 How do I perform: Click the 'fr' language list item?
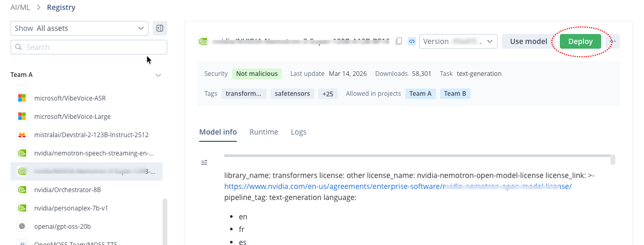pos(241,229)
